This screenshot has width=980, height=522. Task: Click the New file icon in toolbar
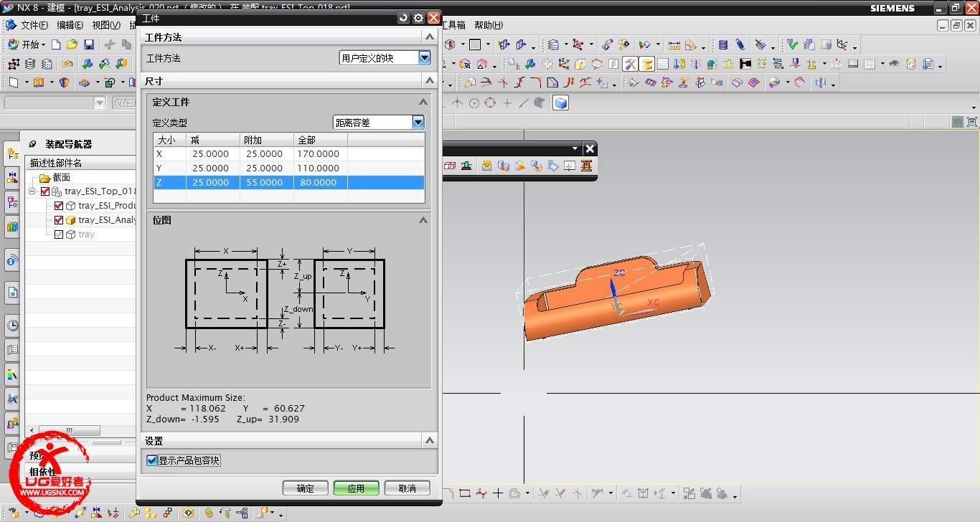(56, 44)
